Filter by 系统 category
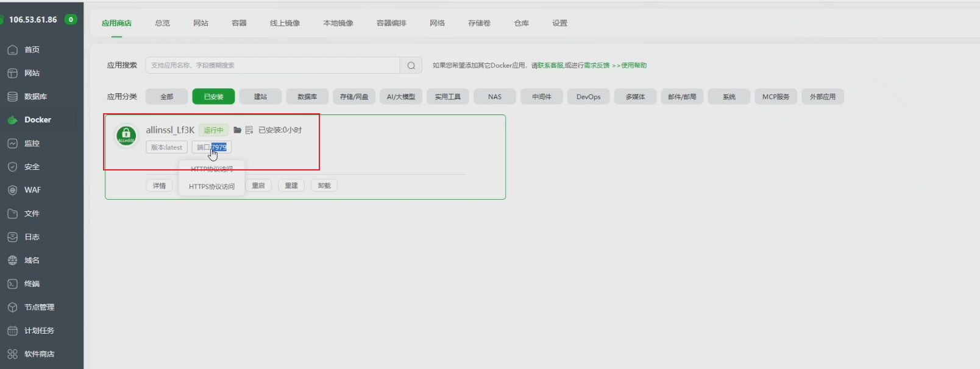This screenshot has width=980, height=369. 729,97
